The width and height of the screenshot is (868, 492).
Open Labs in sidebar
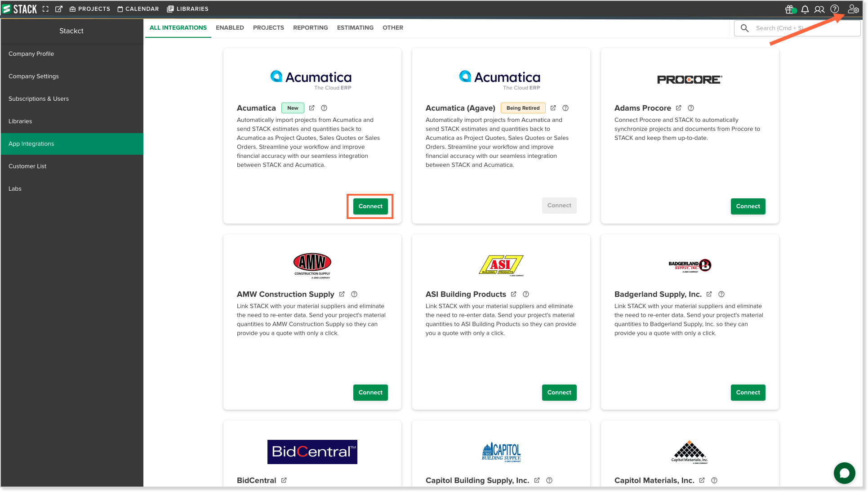[x=72, y=189]
